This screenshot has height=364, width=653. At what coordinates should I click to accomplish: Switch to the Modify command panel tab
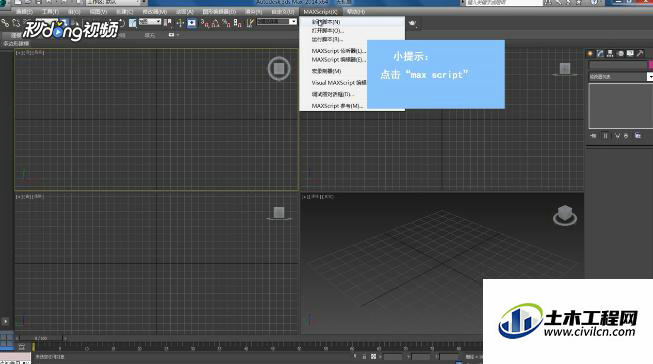(600, 53)
